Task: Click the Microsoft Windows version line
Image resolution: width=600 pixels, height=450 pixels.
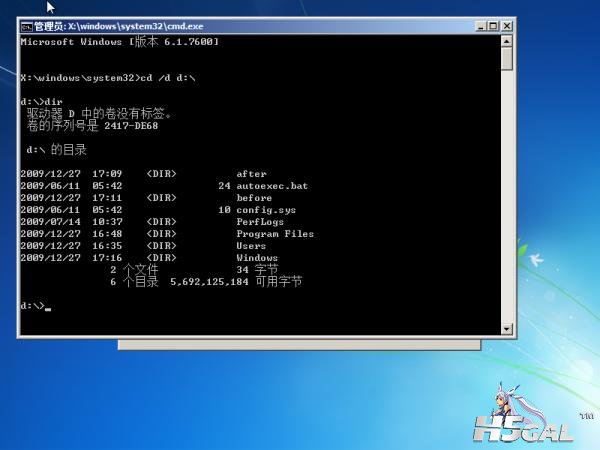Action: click(x=119, y=42)
